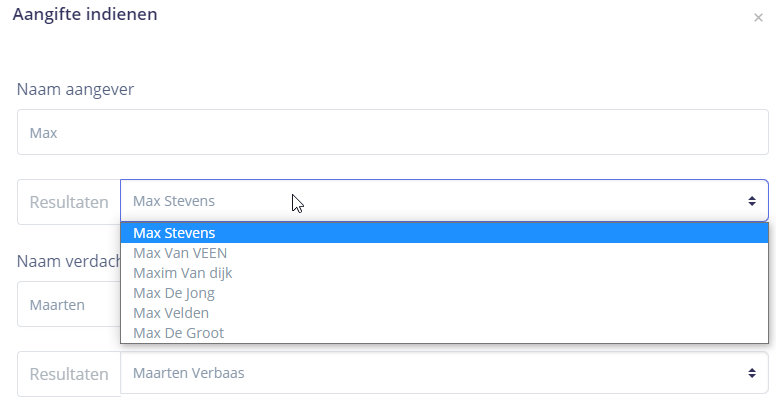Click empty header space right of the title
The height and width of the screenshot is (411, 776).
click(x=450, y=16)
